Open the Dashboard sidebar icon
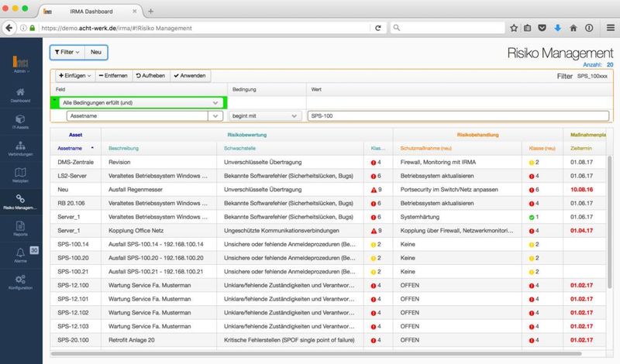Screen dimensions: 620x364 20,94
